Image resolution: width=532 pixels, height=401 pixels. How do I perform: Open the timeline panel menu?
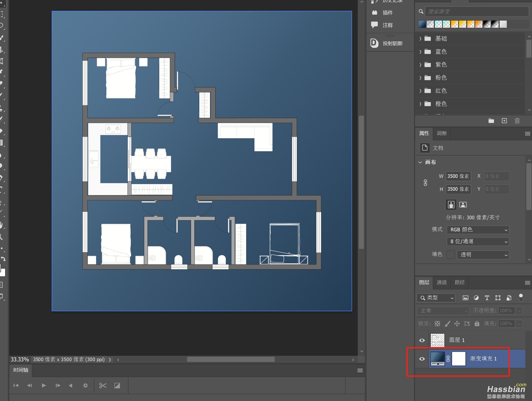pyautogui.click(x=360, y=370)
